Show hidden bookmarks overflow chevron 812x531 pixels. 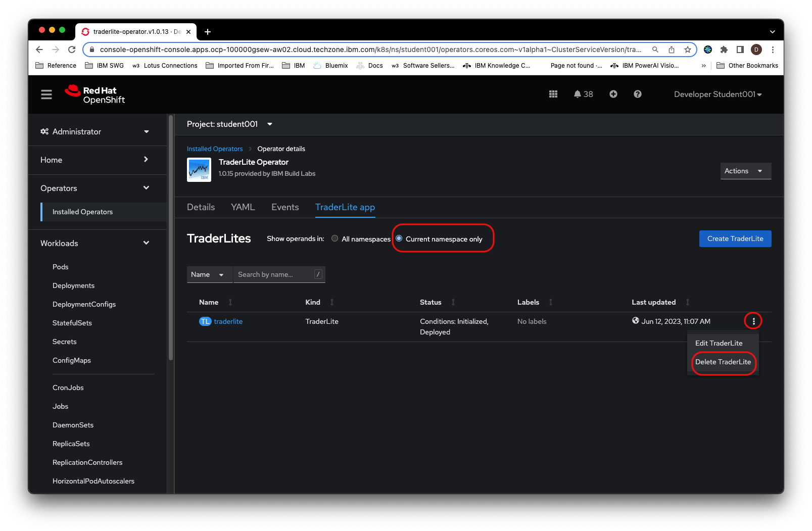click(x=704, y=66)
